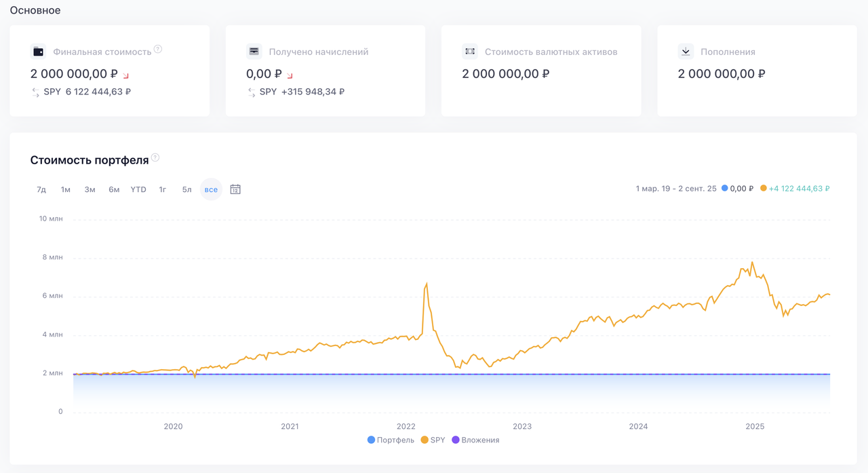Click the help icon next to Стоимость портфеля

155,158
